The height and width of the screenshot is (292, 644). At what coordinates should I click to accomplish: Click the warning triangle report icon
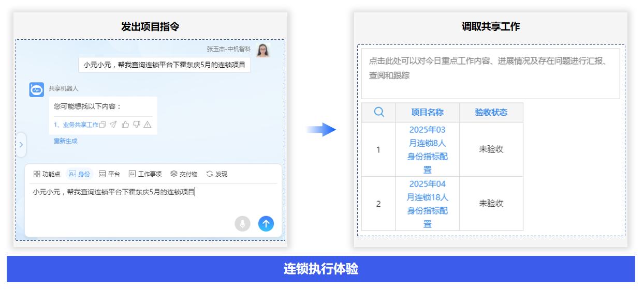pos(148,125)
